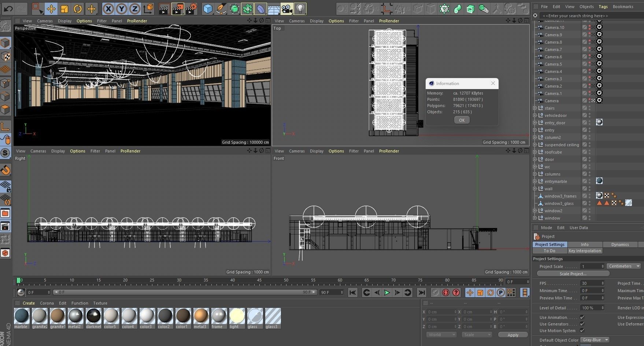
Task: Click the FPS value field
Action: click(592, 283)
